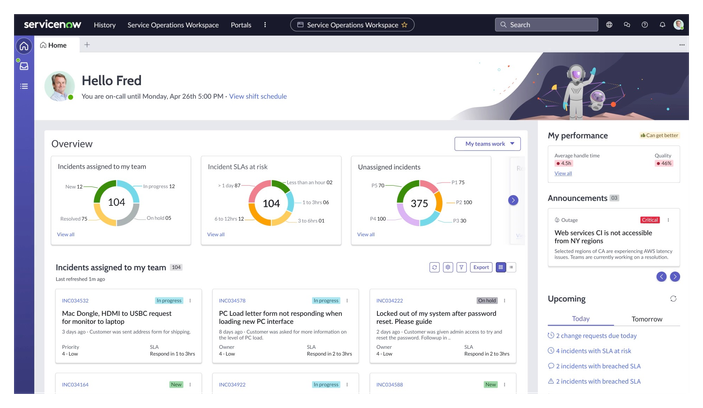Refresh the incidents list with refresh icon
This screenshot has width=703, height=408.
tap(434, 267)
